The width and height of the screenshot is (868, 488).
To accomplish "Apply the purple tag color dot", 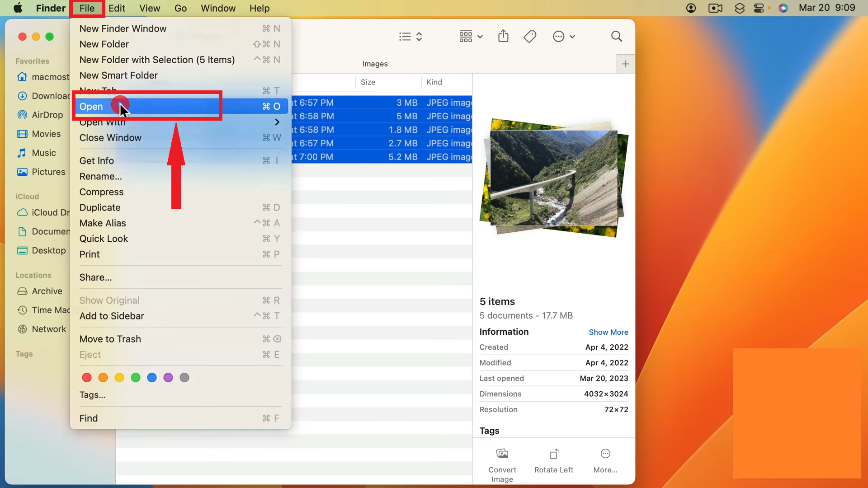I will [168, 378].
